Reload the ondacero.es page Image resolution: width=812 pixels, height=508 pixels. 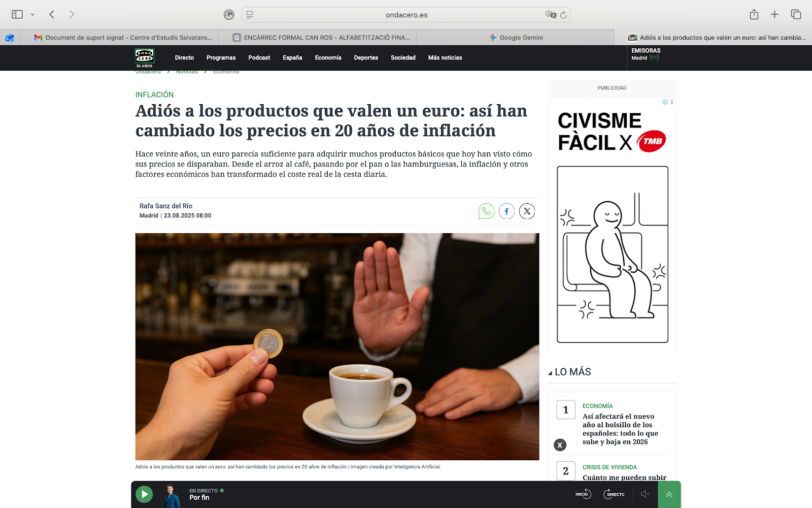(x=562, y=15)
